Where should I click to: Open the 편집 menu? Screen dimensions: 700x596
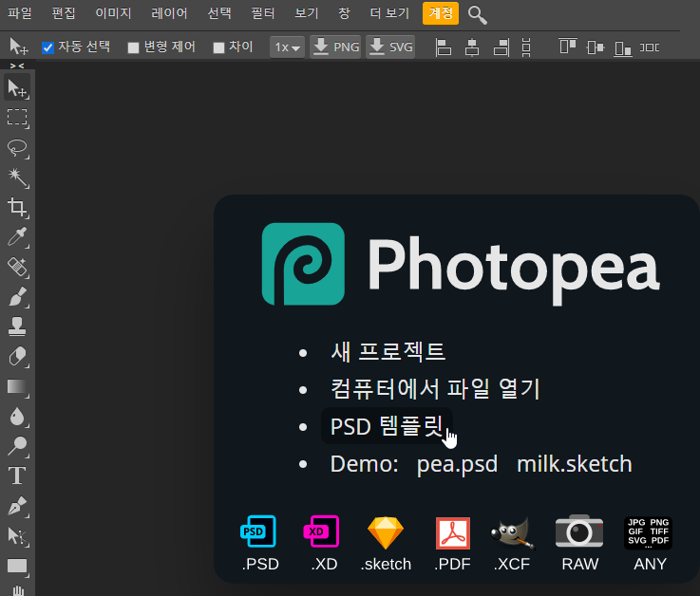click(x=64, y=13)
